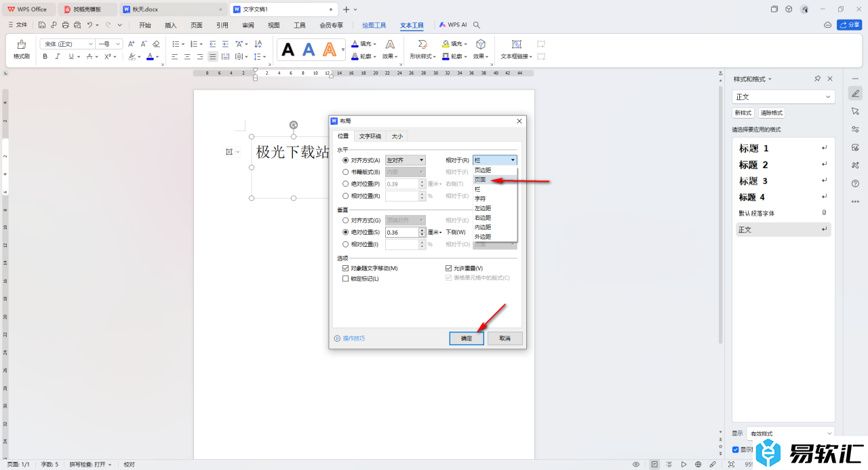
Task: Switch to 文字环绕 tab in dialog
Action: 370,136
